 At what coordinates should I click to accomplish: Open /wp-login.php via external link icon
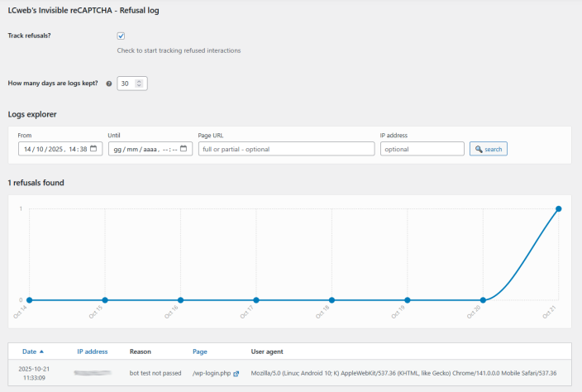pos(236,374)
